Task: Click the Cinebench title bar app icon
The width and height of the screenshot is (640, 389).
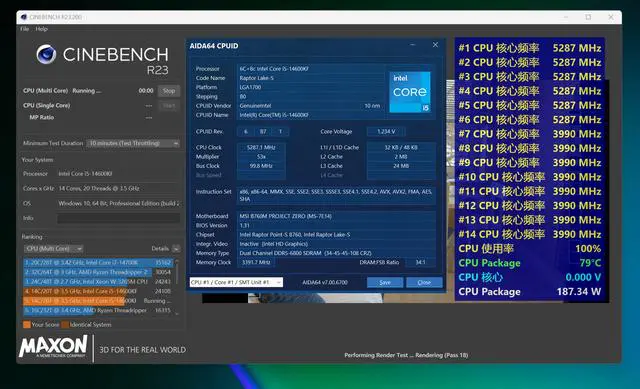Action: [24, 17]
